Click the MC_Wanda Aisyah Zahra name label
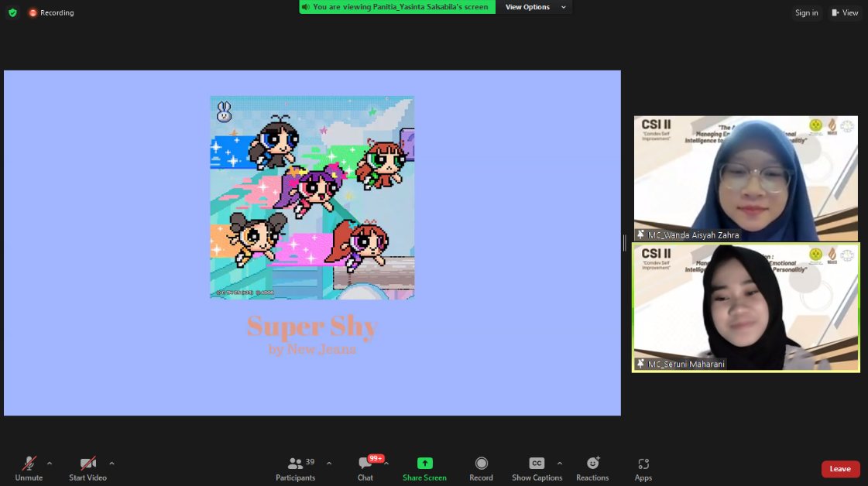This screenshot has height=486, width=868. pos(693,234)
